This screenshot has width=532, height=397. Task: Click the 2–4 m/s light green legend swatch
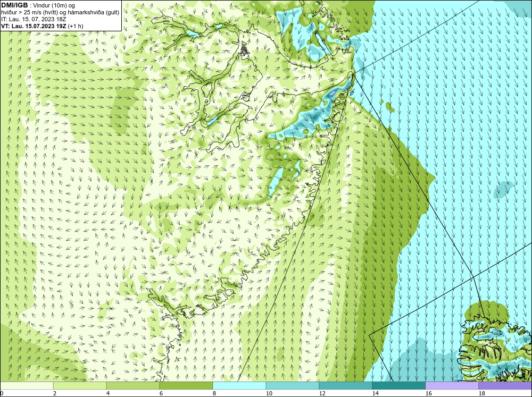click(80, 386)
